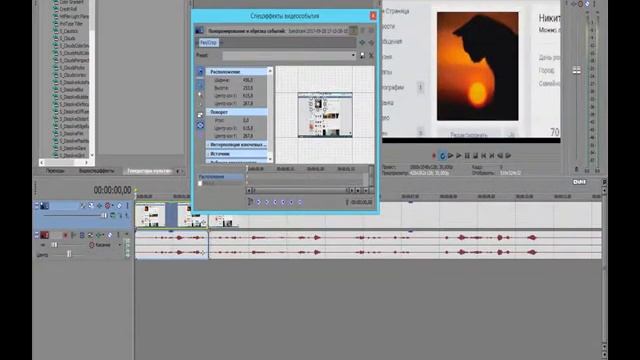This screenshot has width=640, height=360.
Task: Toggle Sync Cursor in keyframe toolbar
Action: point(250,202)
